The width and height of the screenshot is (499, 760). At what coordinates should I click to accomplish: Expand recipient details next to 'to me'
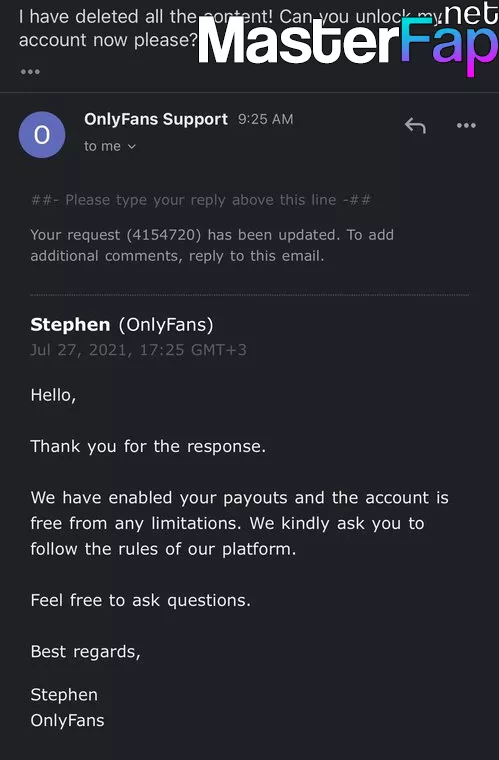[132, 146]
